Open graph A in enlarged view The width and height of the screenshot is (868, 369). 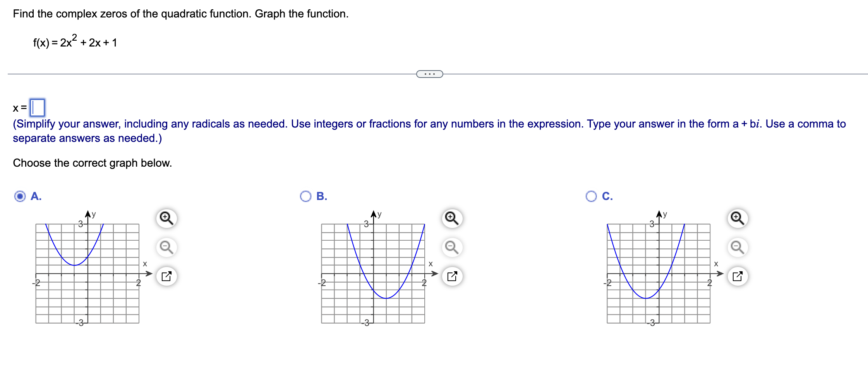tap(166, 276)
